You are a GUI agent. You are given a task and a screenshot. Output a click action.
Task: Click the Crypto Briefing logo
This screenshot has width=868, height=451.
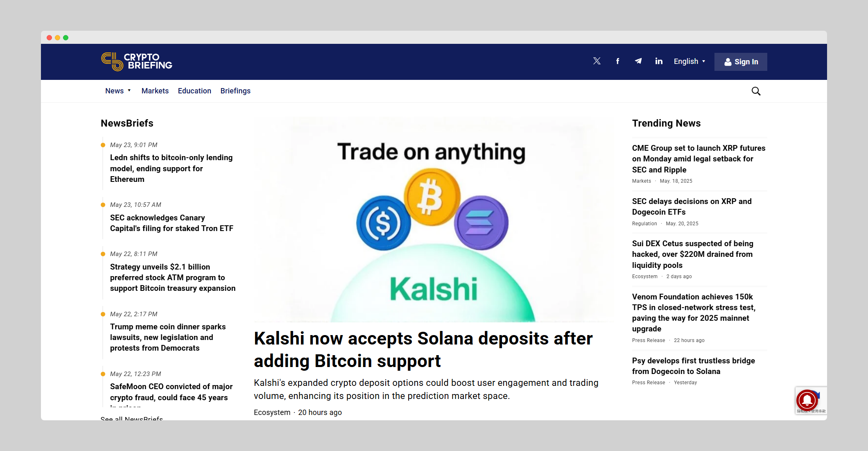coord(136,61)
